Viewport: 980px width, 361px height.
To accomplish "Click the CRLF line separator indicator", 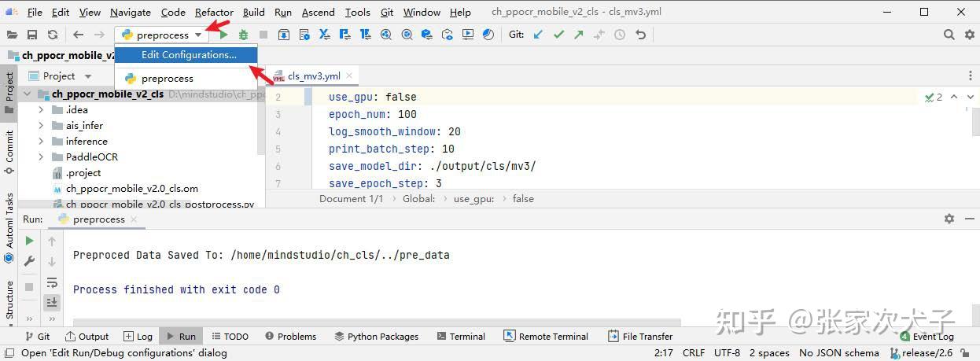I will point(694,353).
